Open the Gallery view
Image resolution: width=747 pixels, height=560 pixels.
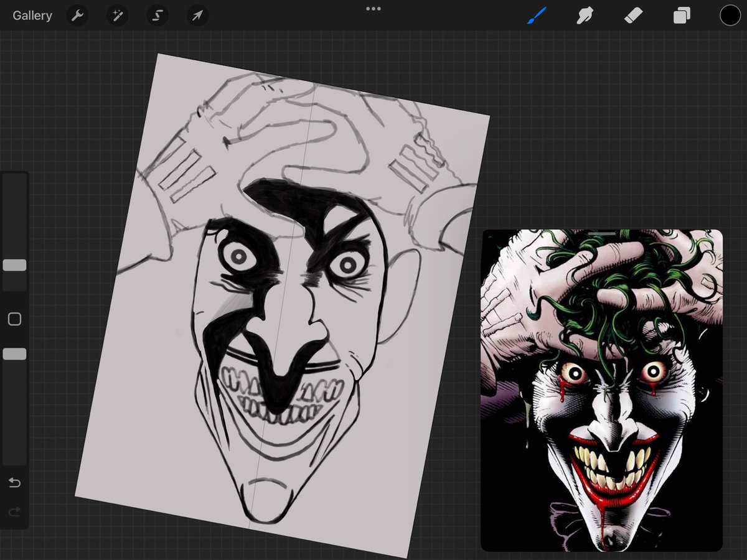[x=32, y=16]
